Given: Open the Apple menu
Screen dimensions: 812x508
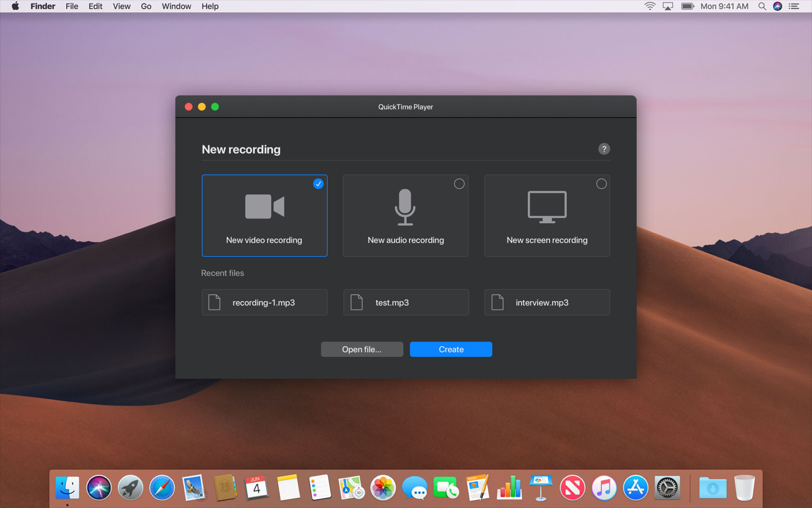Looking at the screenshot, I should tap(15, 6).
